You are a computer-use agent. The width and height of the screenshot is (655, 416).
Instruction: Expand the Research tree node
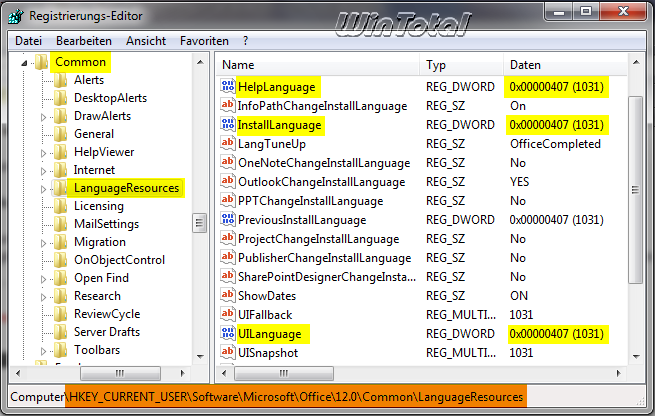[43, 297]
